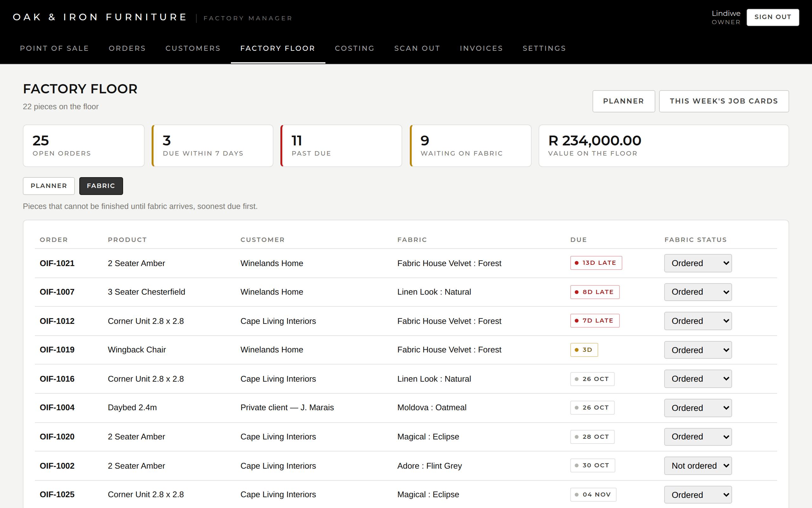812x508 pixels.
Task: Go to the Orders tab
Action: pyautogui.click(x=127, y=48)
